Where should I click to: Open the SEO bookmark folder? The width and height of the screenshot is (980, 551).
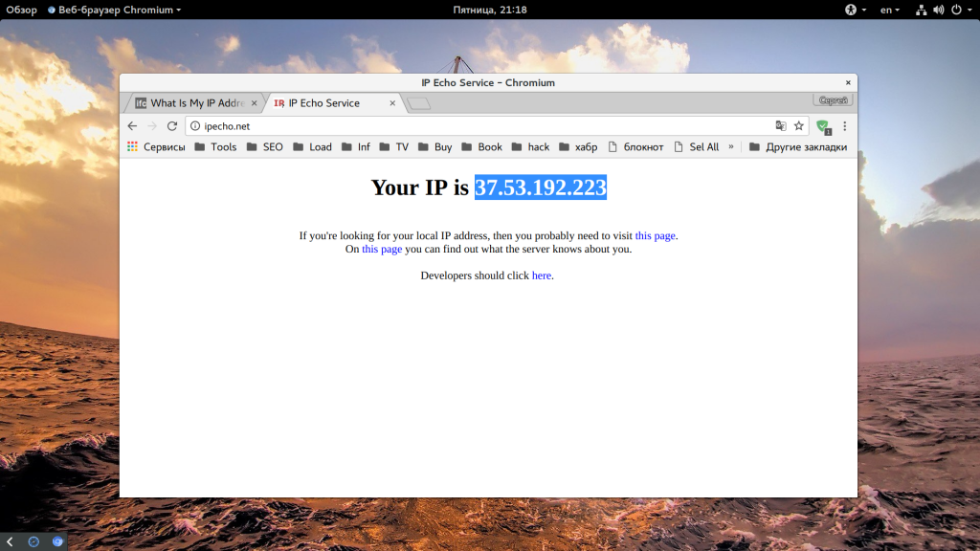point(264,146)
